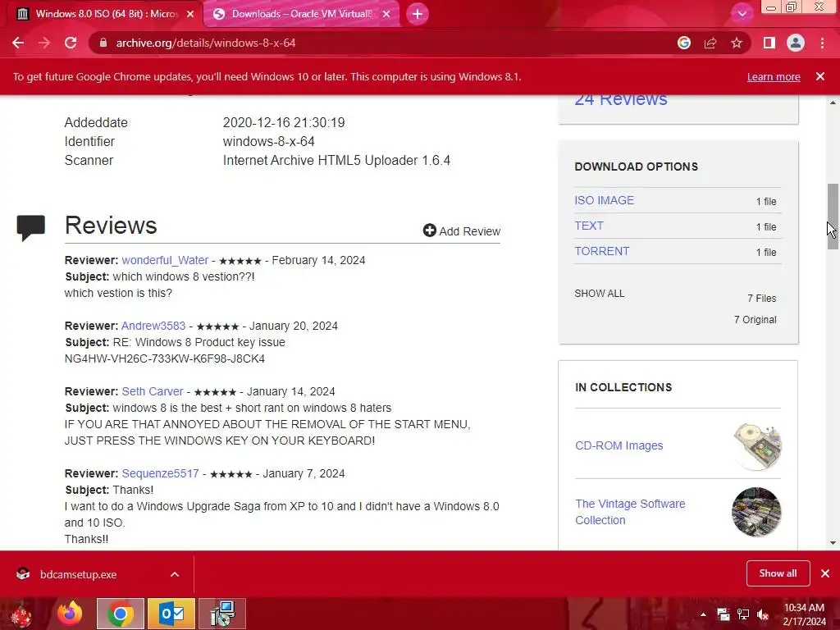Click the padlock site info icon
The image size is (840, 630).
click(103, 43)
